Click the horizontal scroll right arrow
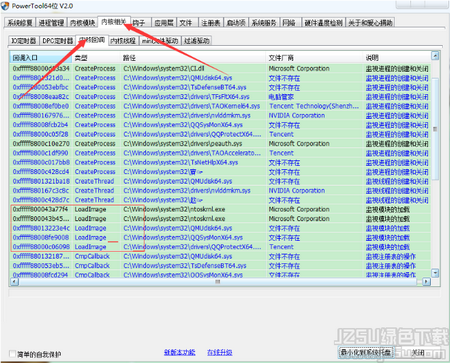 427,282
